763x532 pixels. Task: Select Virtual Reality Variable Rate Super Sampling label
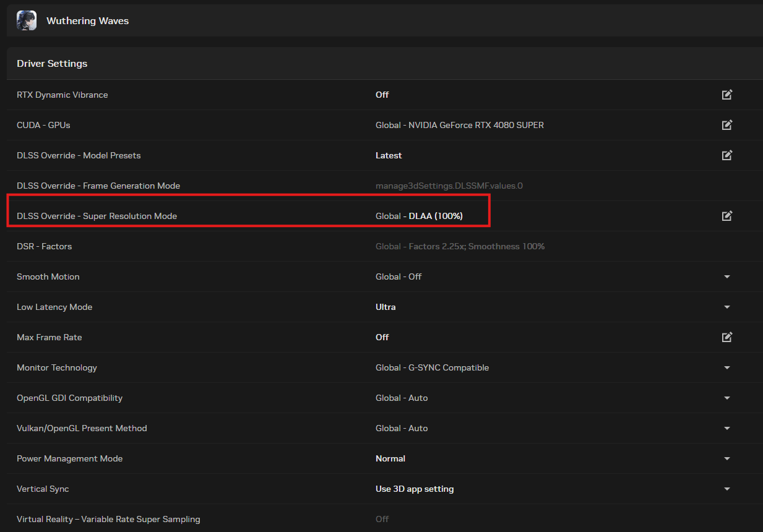tap(108, 519)
